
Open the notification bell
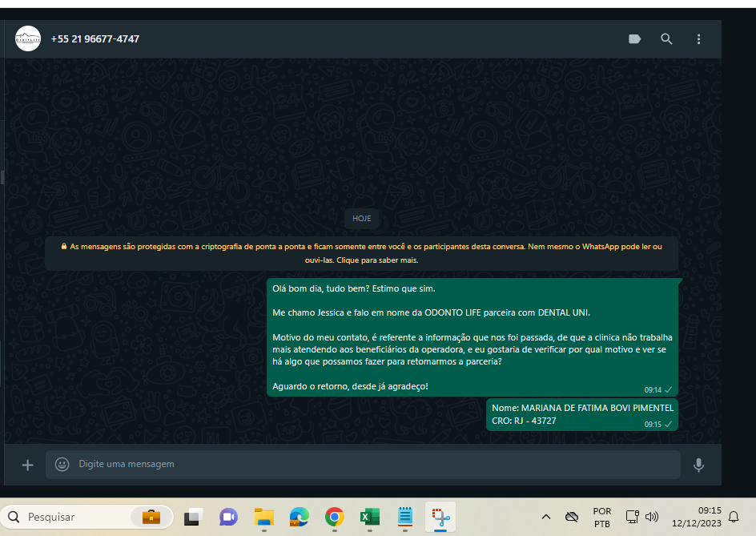pyautogui.click(x=734, y=517)
